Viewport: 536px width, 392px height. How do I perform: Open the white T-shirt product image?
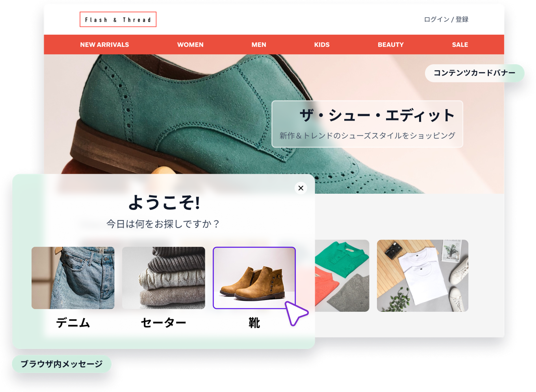tap(423, 276)
